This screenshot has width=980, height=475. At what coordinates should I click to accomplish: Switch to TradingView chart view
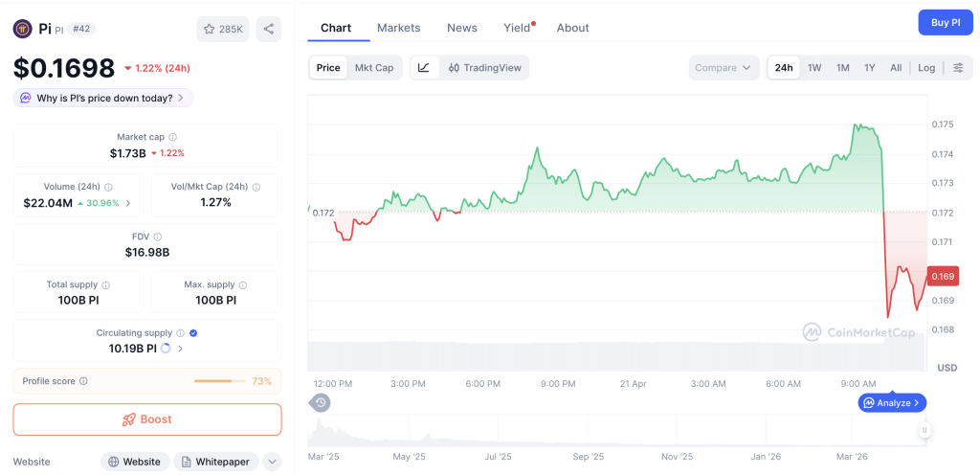coord(484,68)
